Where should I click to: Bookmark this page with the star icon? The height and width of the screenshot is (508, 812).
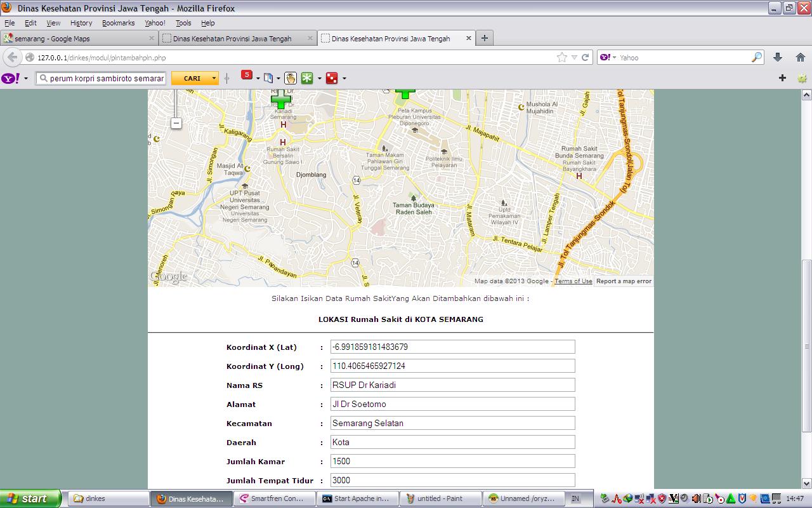click(561, 57)
